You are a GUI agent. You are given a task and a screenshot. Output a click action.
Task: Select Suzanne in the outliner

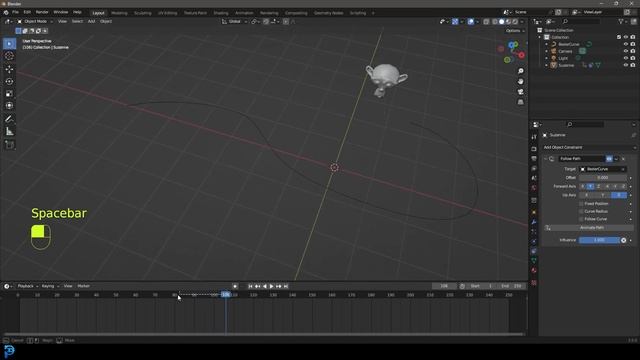[566, 65]
